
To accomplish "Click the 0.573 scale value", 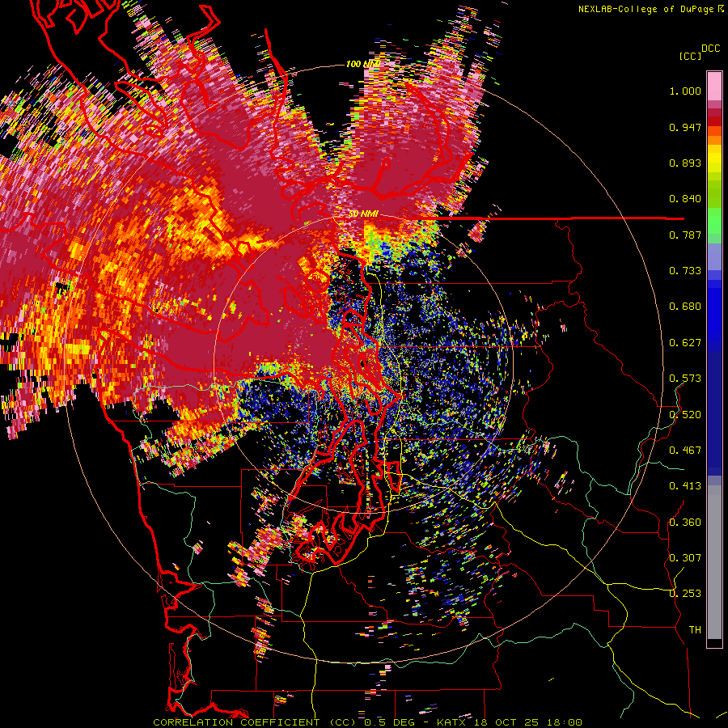I will click(x=685, y=379).
